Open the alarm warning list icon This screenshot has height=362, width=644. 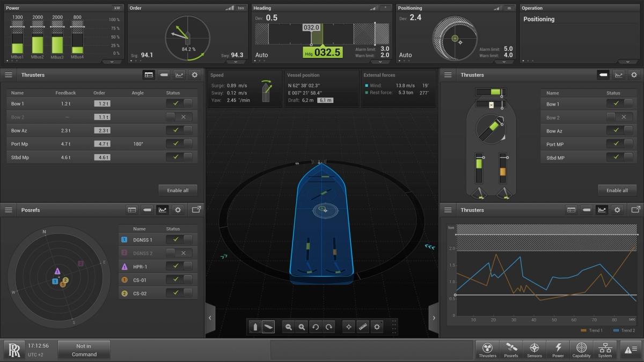tap(630, 350)
